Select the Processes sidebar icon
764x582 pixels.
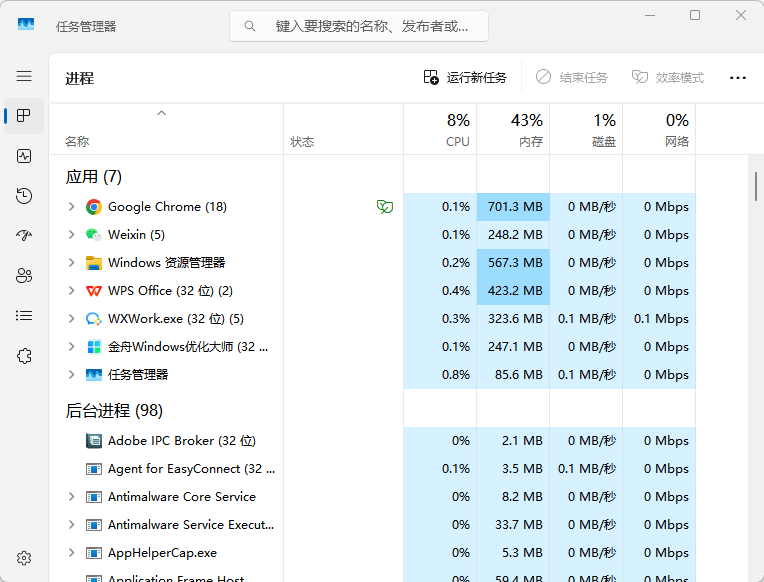[24, 116]
